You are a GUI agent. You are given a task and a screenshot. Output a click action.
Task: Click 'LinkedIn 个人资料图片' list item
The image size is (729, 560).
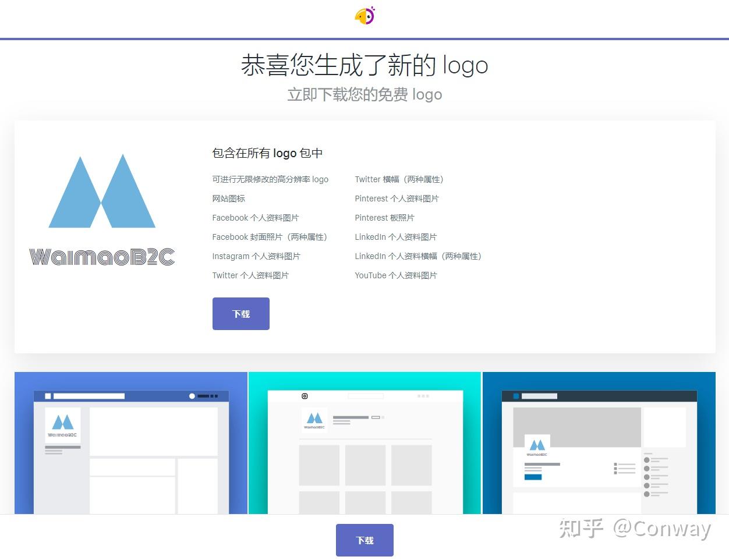point(396,237)
